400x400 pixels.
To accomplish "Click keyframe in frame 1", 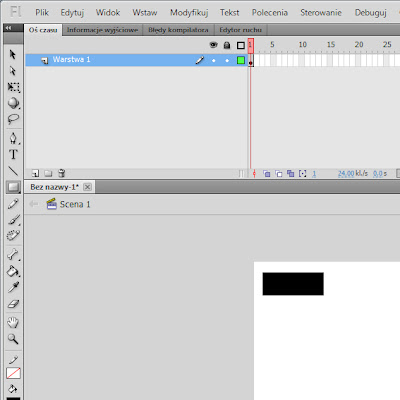I will tap(251, 60).
